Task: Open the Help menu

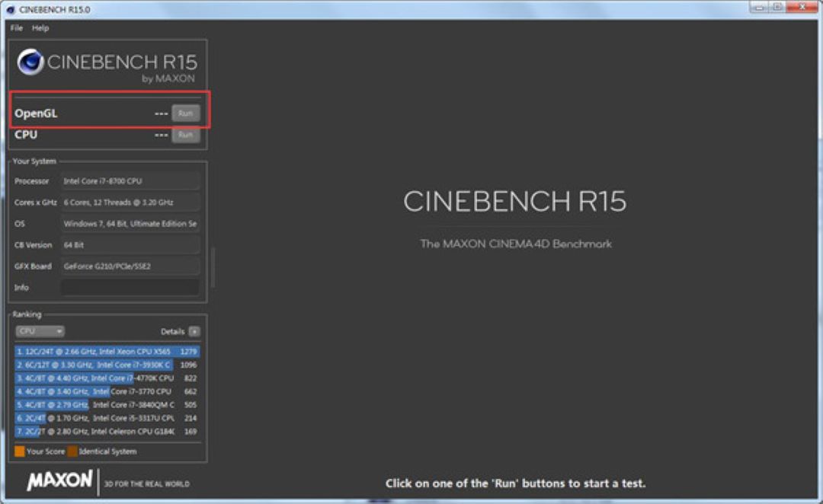Action: 40,27
